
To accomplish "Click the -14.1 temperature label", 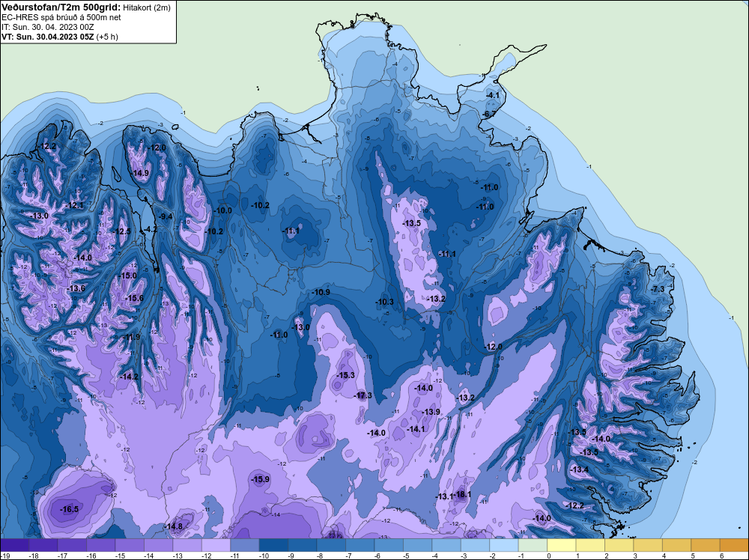I will [x=416, y=429].
